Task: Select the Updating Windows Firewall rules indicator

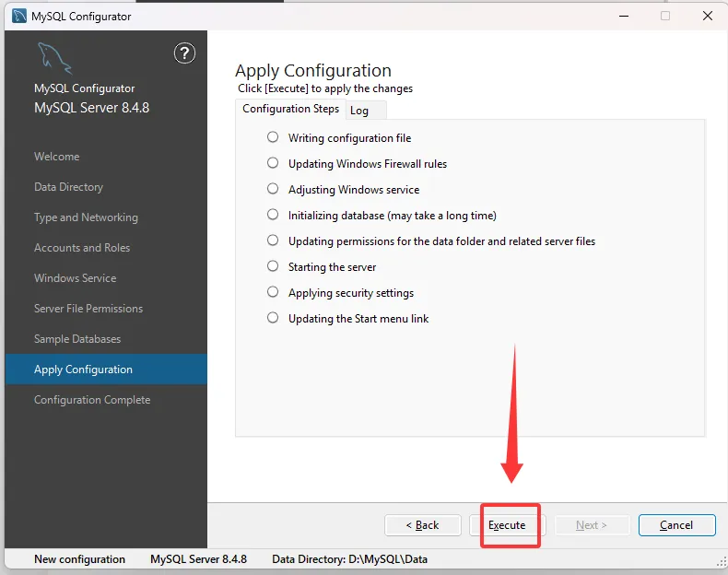Action: pyautogui.click(x=273, y=163)
